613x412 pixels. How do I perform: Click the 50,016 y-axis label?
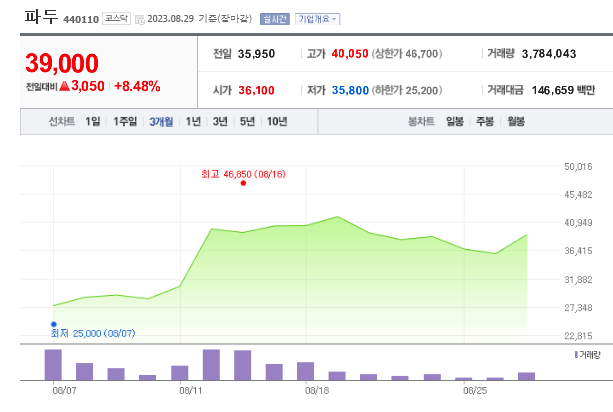click(578, 167)
